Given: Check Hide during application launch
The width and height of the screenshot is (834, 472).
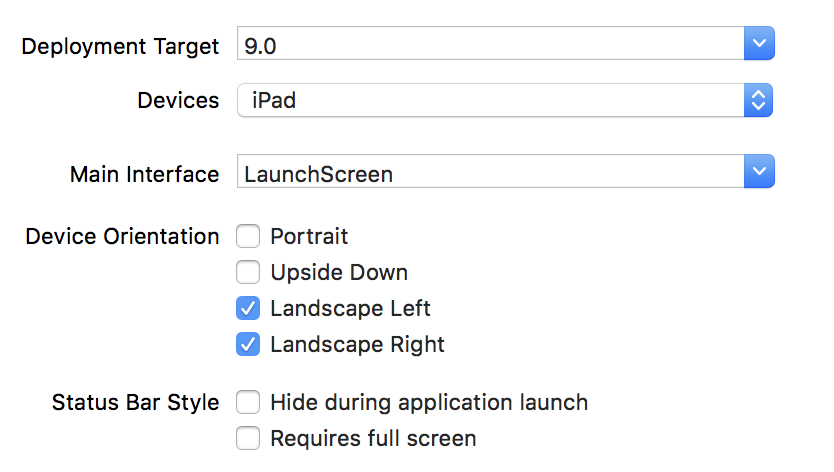Looking at the screenshot, I should click(248, 402).
